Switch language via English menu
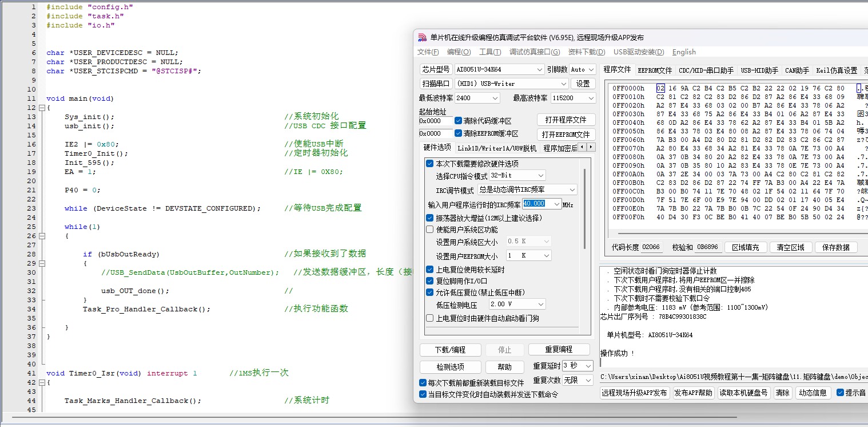 click(x=684, y=52)
